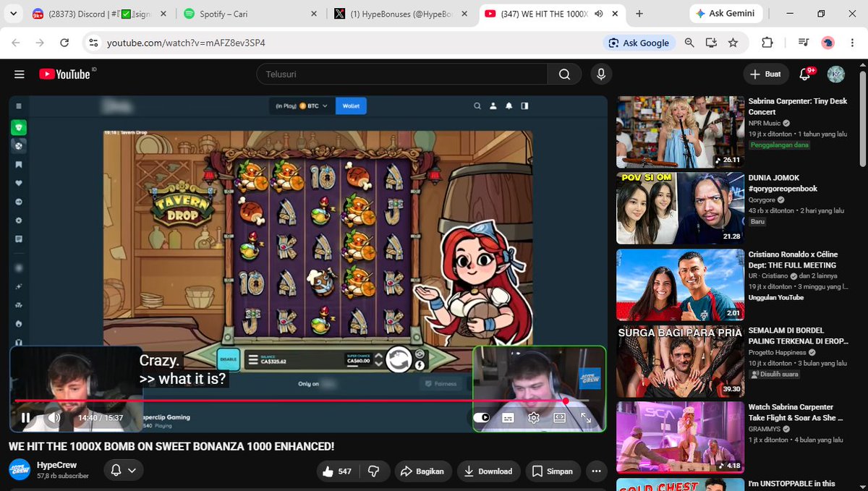Toggle subtitles/closed captions button
The width and height of the screenshot is (868, 491).
(x=508, y=418)
